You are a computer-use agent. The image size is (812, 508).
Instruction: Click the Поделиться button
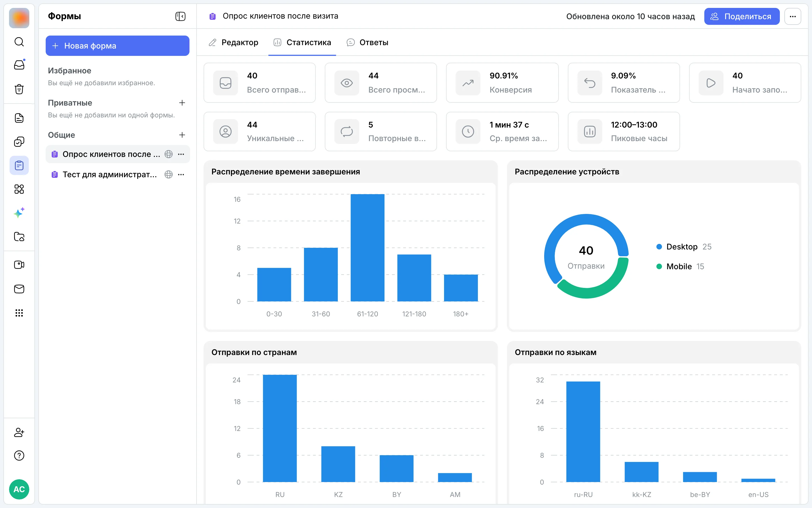click(742, 16)
